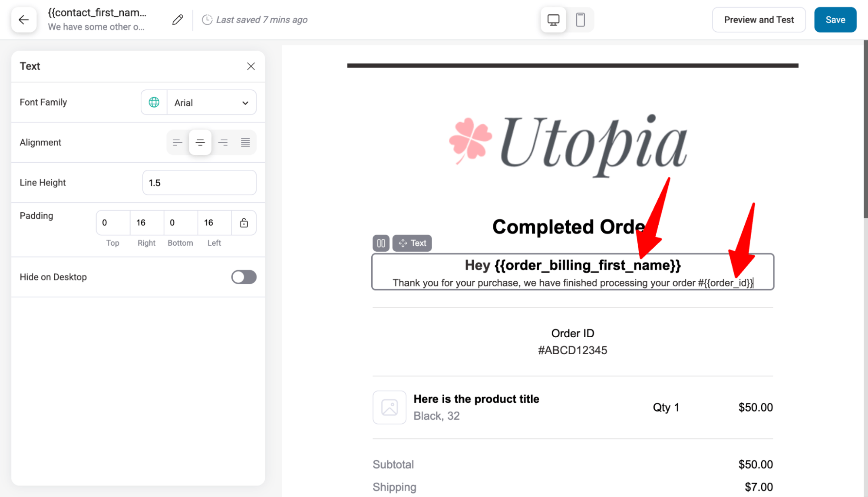Click the move/drag Text block icon
The height and width of the screenshot is (497, 868).
pyautogui.click(x=403, y=243)
